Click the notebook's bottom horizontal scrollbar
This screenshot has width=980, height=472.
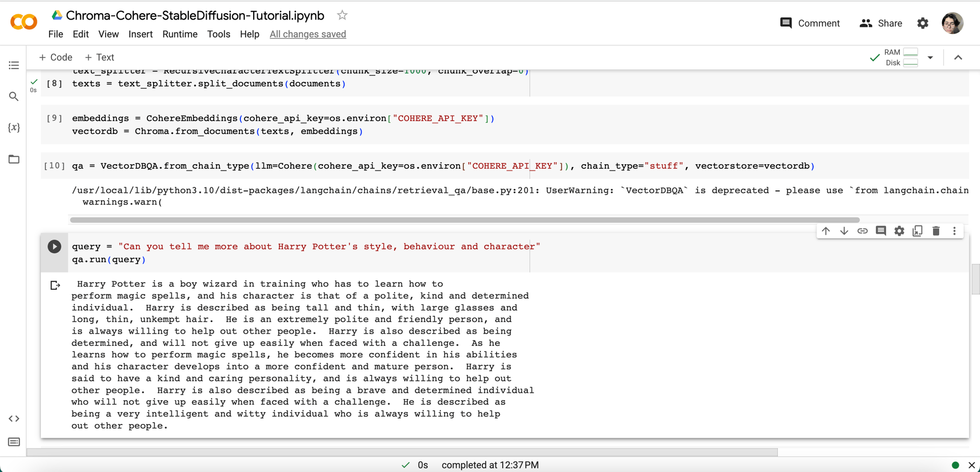402,452
